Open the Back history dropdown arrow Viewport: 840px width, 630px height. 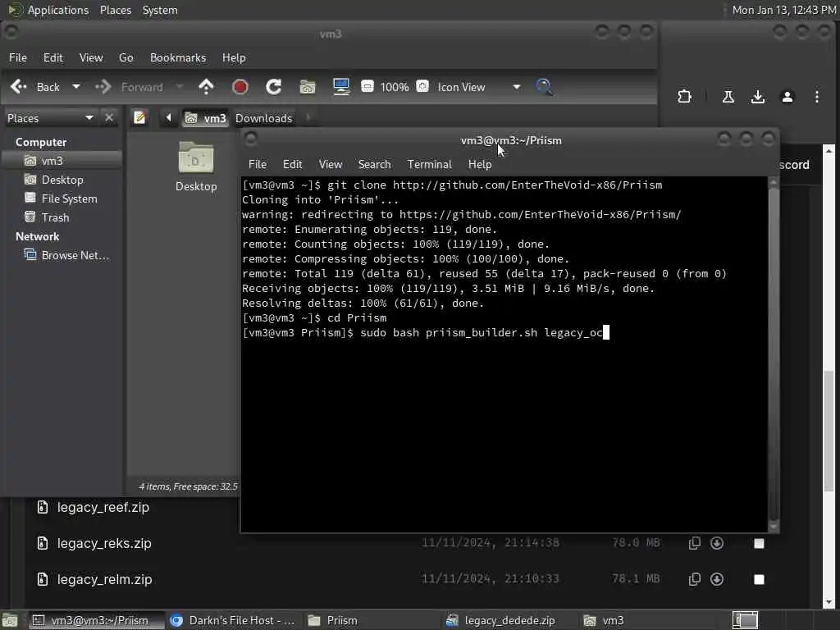coord(76,87)
